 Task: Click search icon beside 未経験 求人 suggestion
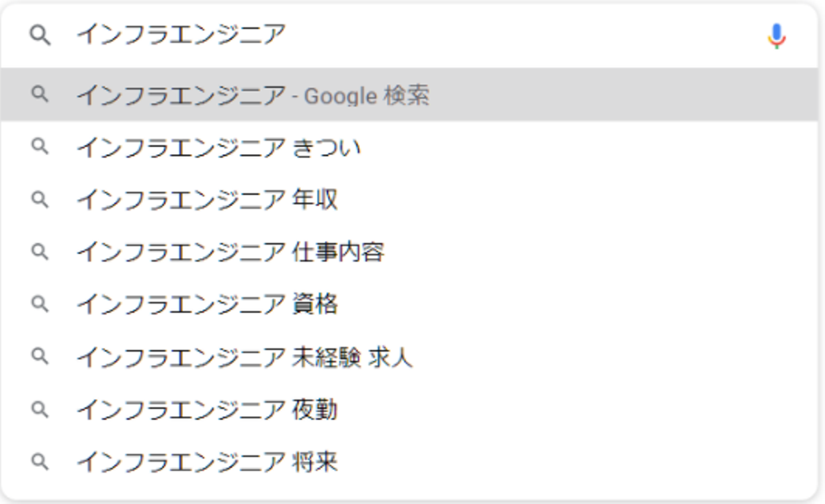tap(40, 356)
